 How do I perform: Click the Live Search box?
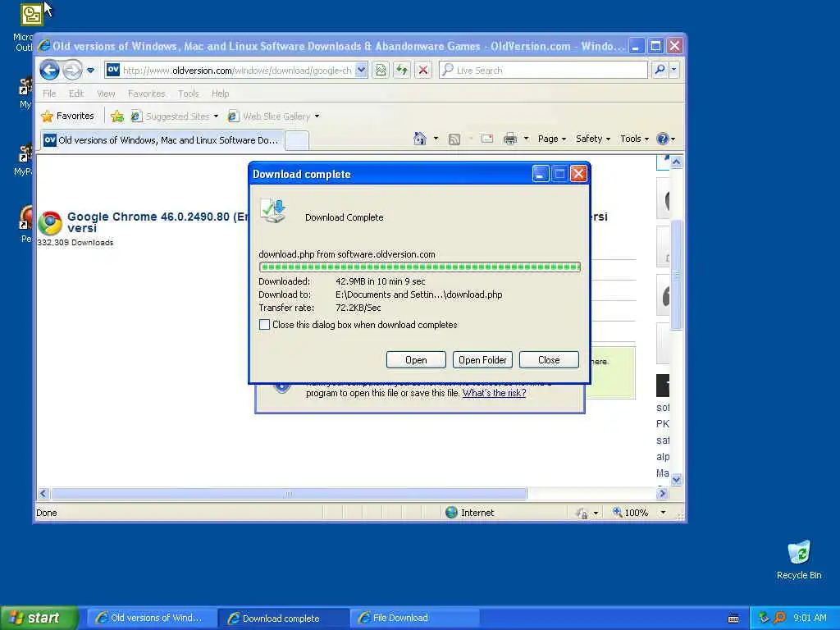click(x=543, y=71)
